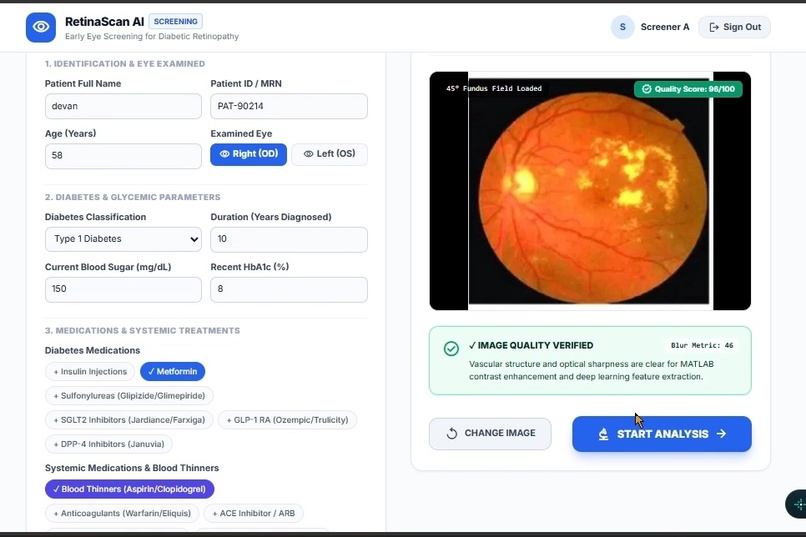Screen dimensions: 806x537
Task: Click the Current Blood Sugar field
Action: (x=123, y=289)
